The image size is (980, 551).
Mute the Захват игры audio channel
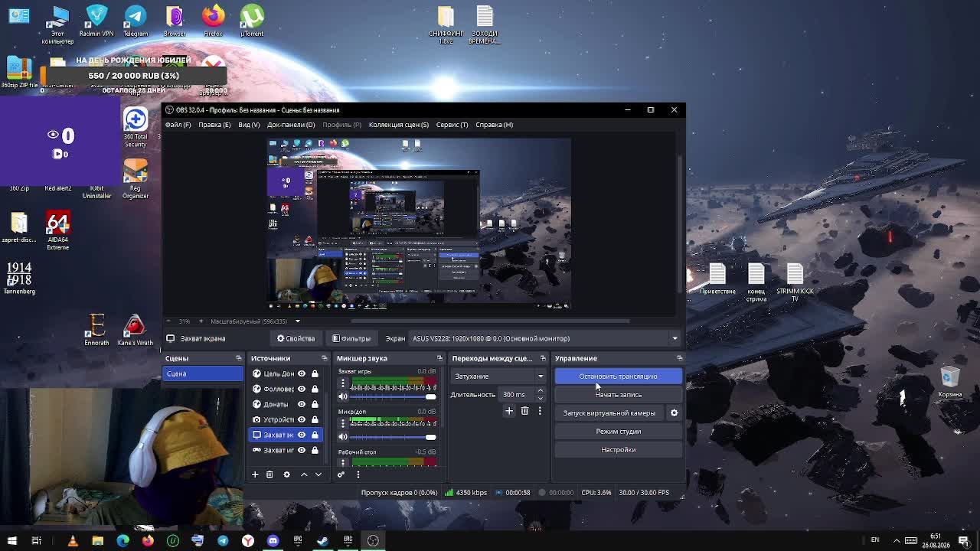tap(342, 396)
